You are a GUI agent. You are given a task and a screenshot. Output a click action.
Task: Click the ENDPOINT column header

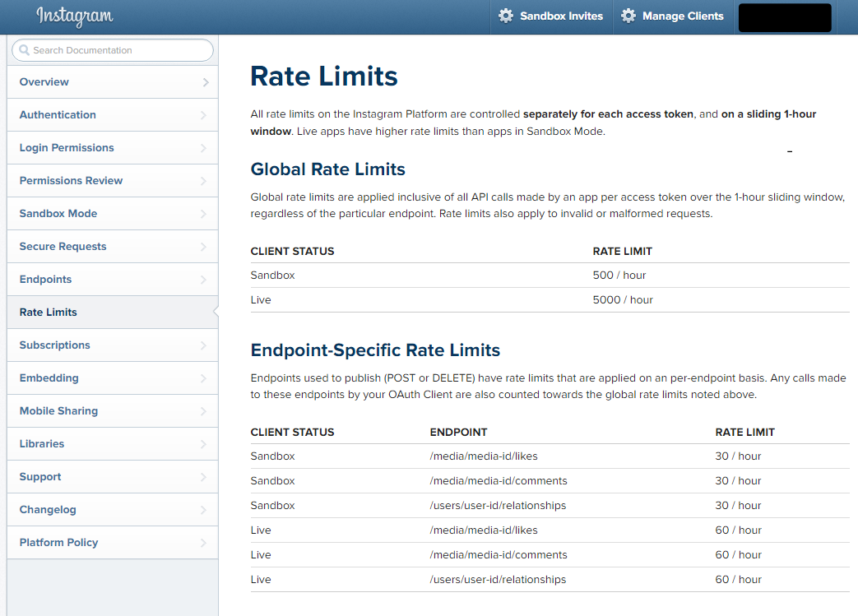pyautogui.click(x=458, y=432)
